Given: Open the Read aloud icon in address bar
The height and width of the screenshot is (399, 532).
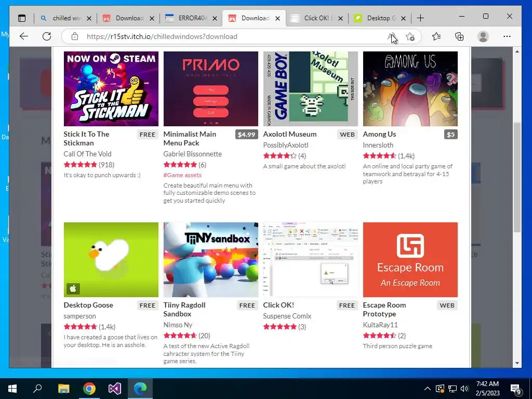Looking at the screenshot, I should (x=392, y=36).
